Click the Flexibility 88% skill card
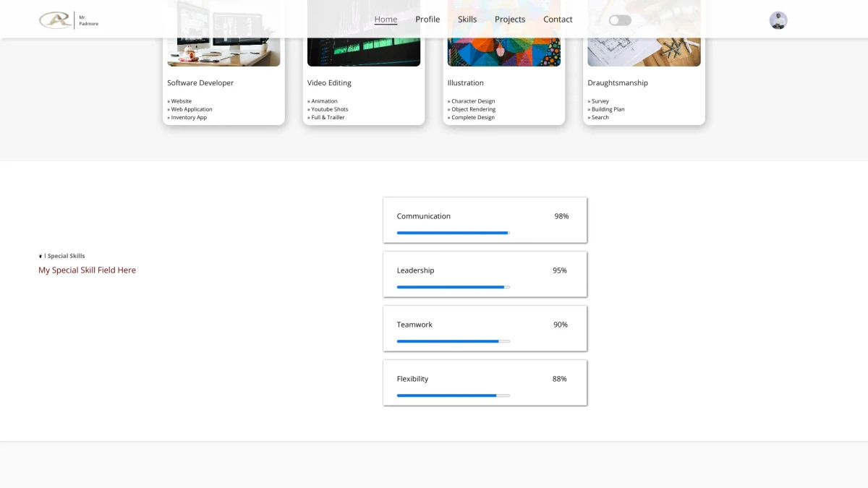 click(x=485, y=382)
